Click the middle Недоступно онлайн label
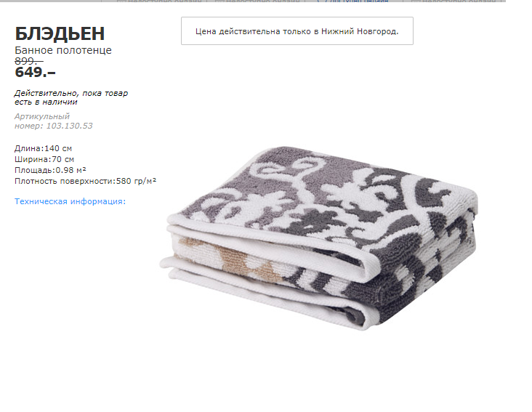The image size is (532, 412). pos(262,1)
